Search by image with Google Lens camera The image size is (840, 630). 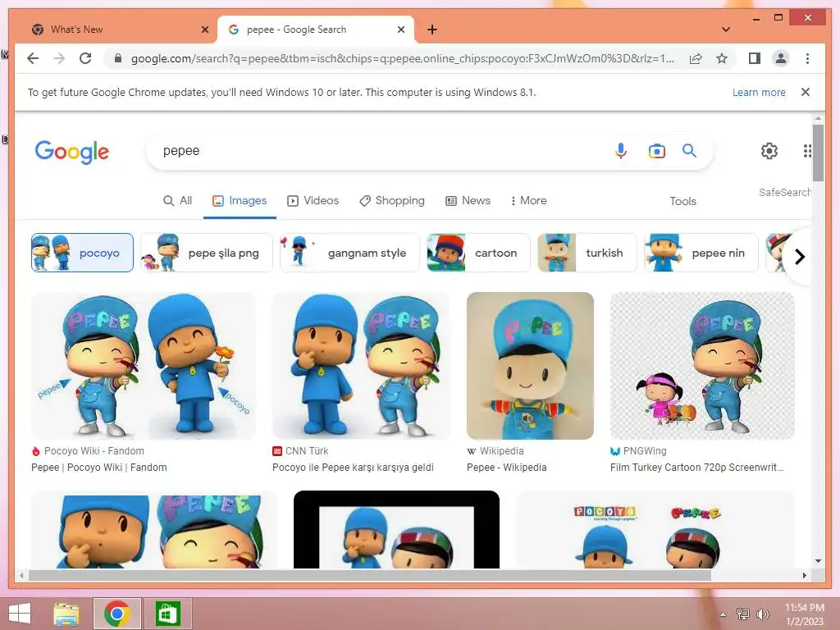coord(657,151)
